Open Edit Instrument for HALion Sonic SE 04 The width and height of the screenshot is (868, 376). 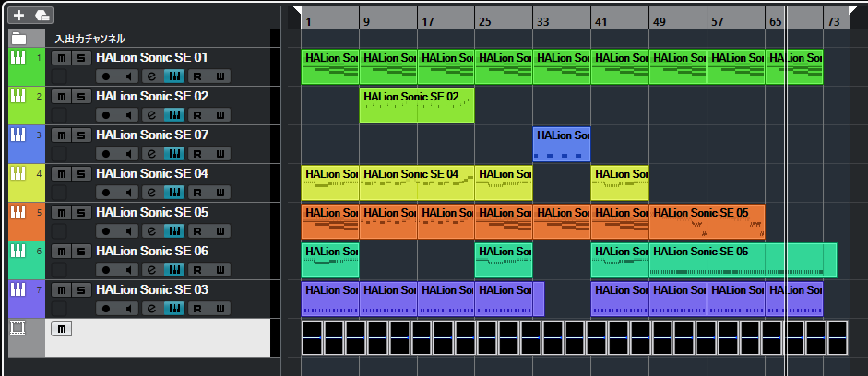point(174,193)
